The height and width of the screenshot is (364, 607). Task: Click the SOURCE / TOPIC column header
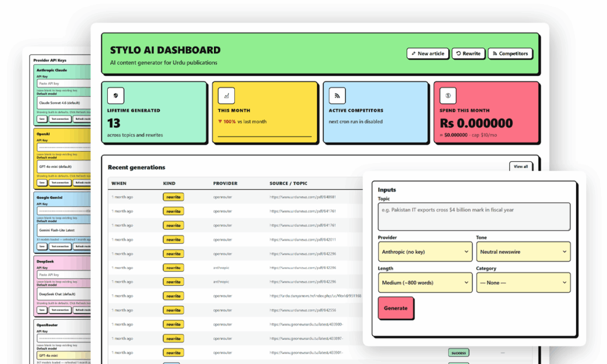[x=289, y=184]
